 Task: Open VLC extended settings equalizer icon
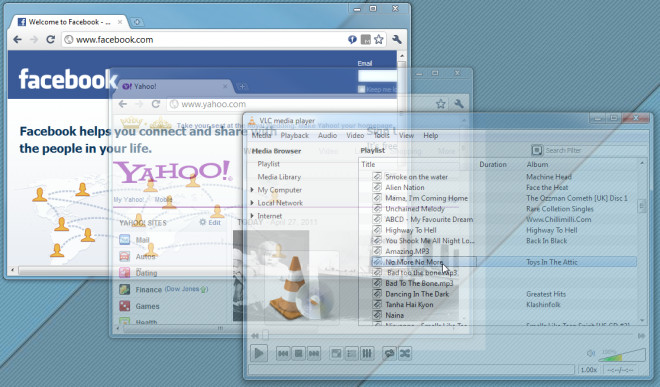[367, 353]
